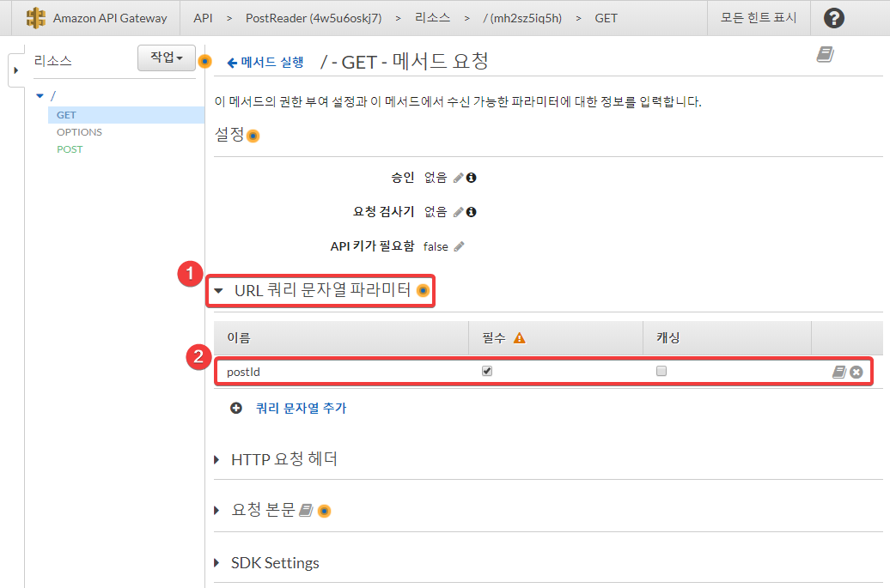Show info icon for 요청 검사기
This screenshot has height=588, width=890.
[x=471, y=212]
